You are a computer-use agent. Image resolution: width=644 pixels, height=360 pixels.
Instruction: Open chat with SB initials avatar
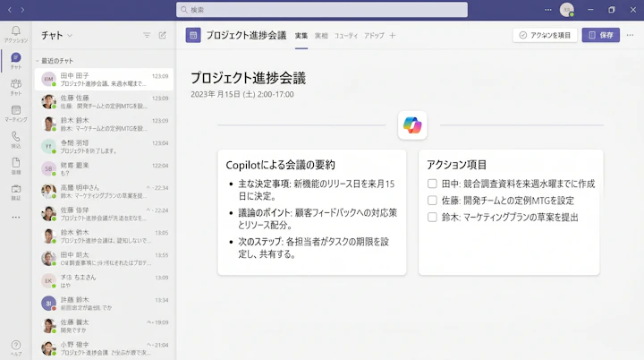104,168
